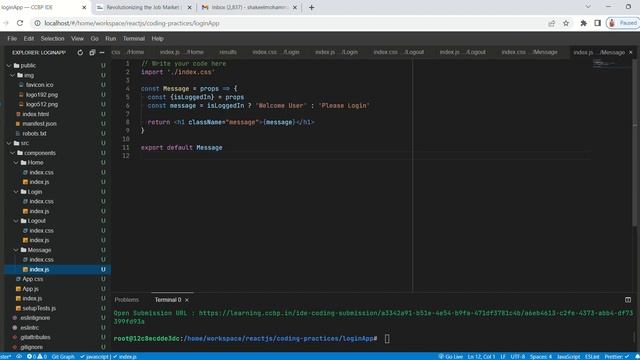Start Go Live server from status bar
The image size is (640, 360).
point(451,356)
